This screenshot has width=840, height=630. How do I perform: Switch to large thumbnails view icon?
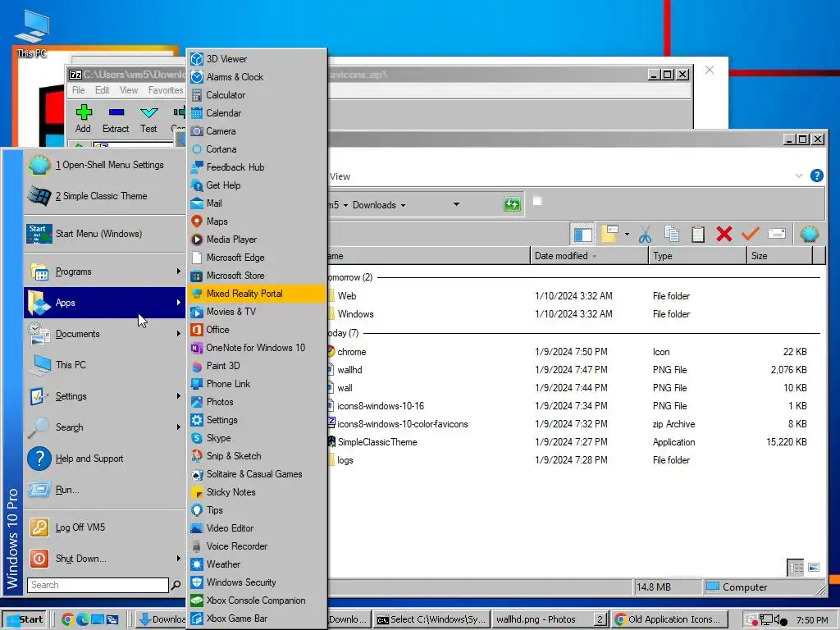click(813, 568)
